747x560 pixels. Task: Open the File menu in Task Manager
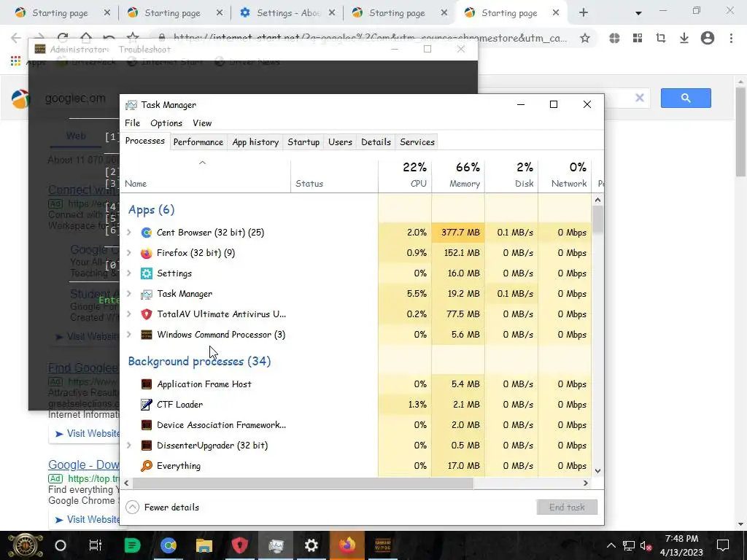coord(133,122)
